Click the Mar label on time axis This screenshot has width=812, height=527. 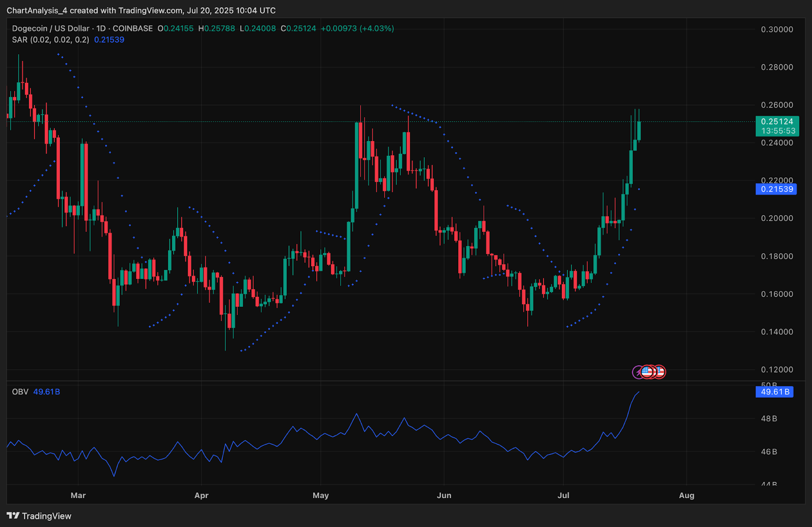tap(78, 495)
